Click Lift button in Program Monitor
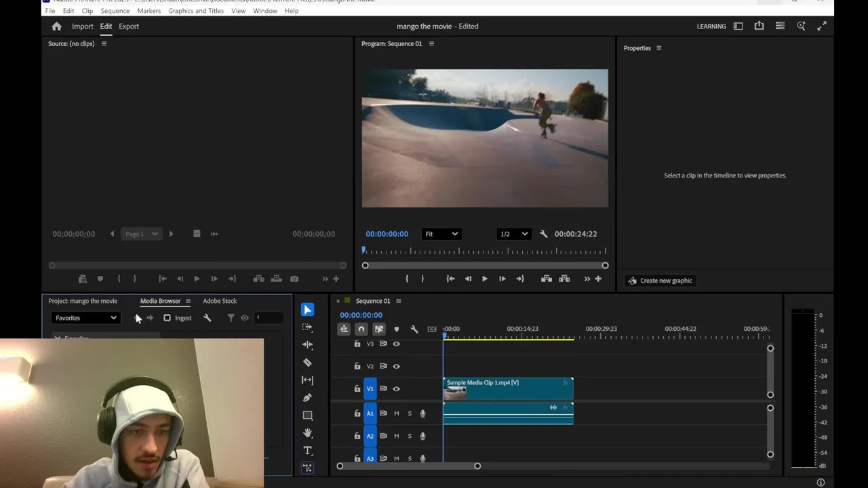The width and height of the screenshot is (868, 488). point(547,279)
